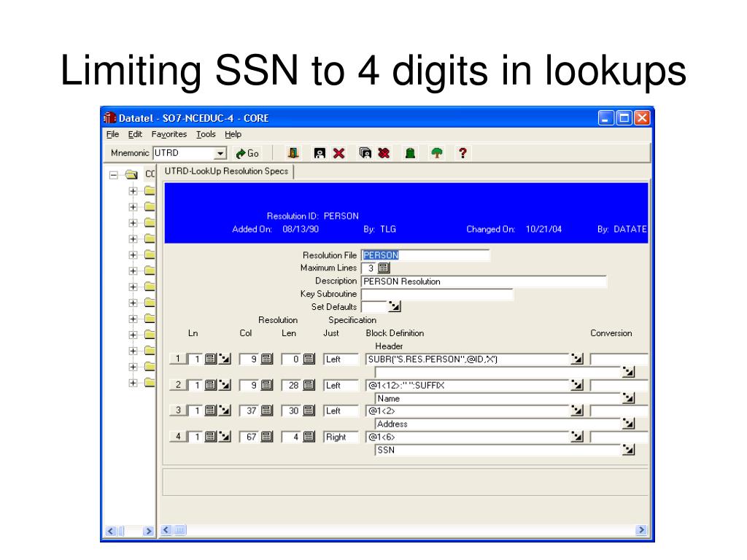This screenshot has width=747, height=560.
Task: Open detail for @1<6> block definition
Action: coord(577,436)
